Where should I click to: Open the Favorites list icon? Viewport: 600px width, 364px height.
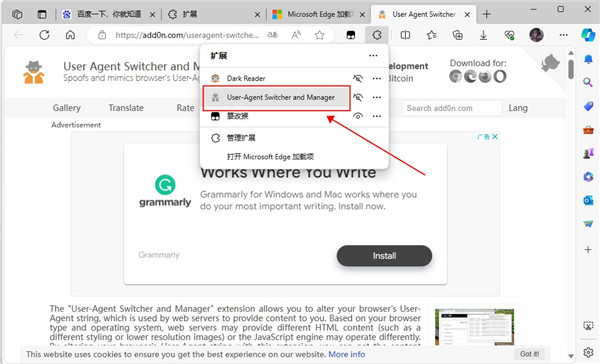[432, 35]
